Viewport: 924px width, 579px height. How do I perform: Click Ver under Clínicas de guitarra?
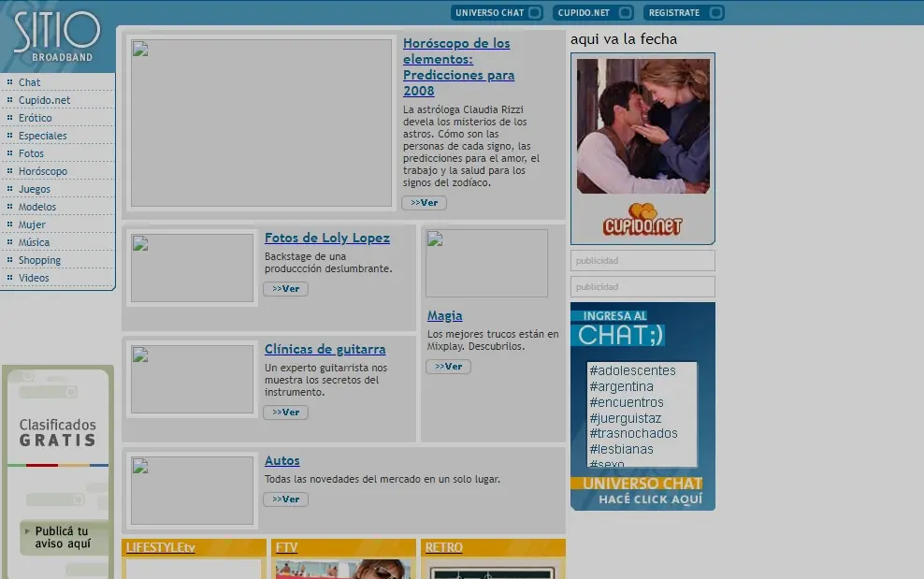(x=285, y=412)
